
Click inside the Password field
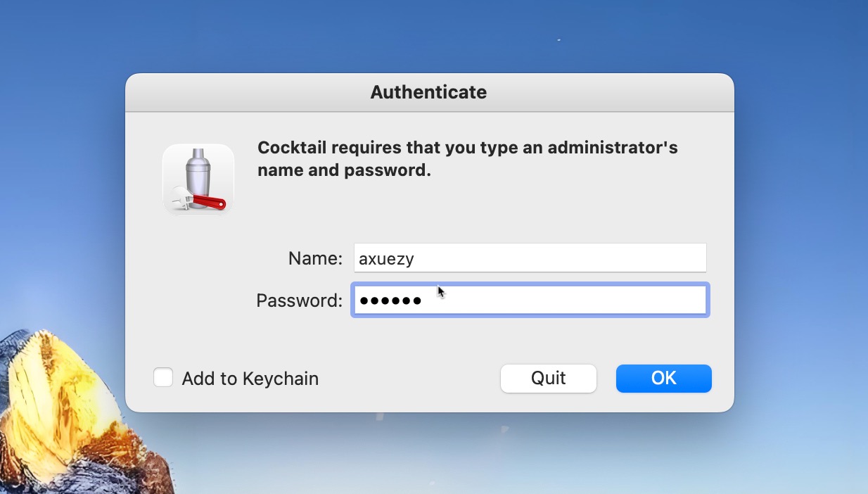[563, 300]
